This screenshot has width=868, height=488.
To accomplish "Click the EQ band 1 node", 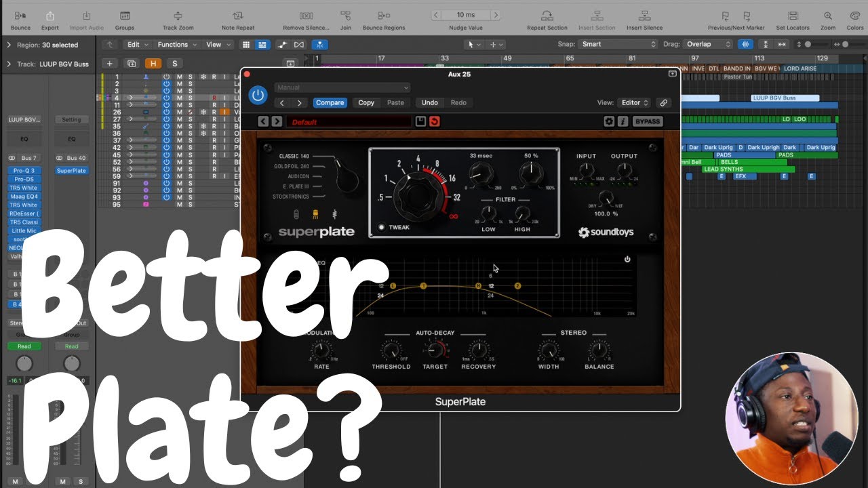I will tap(424, 286).
